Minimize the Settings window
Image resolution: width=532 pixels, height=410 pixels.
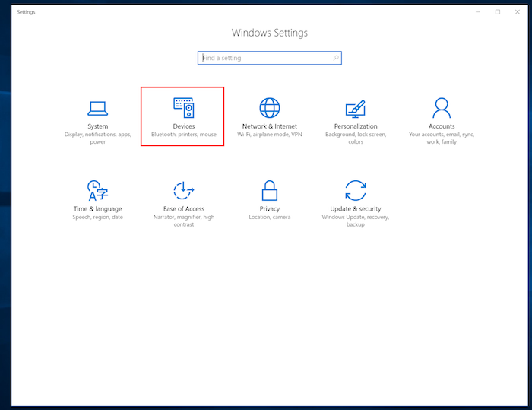[x=478, y=12]
